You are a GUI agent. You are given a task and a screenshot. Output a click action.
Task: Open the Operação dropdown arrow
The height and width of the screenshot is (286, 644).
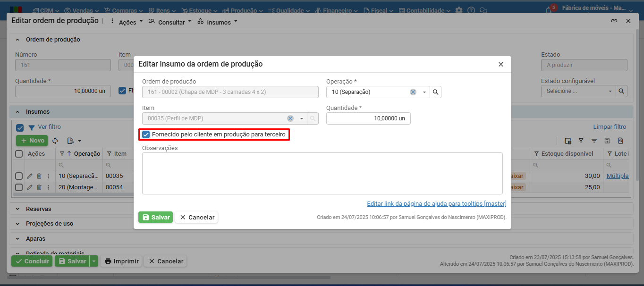coord(424,92)
